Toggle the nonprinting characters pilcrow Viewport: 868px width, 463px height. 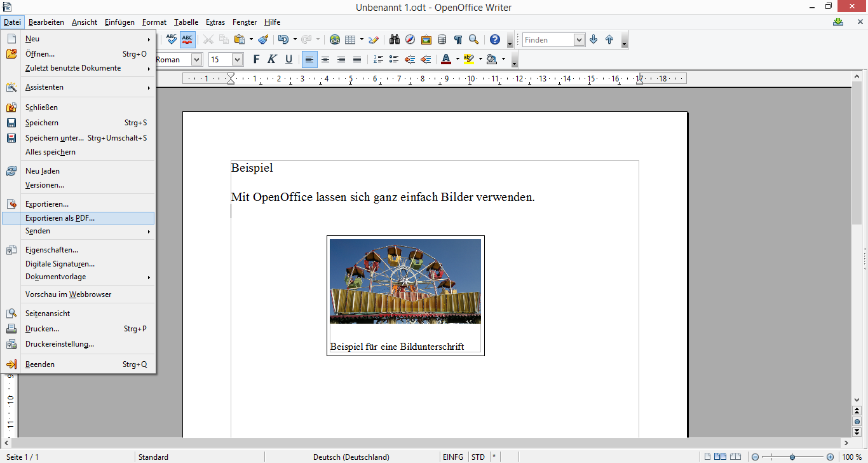tap(458, 39)
